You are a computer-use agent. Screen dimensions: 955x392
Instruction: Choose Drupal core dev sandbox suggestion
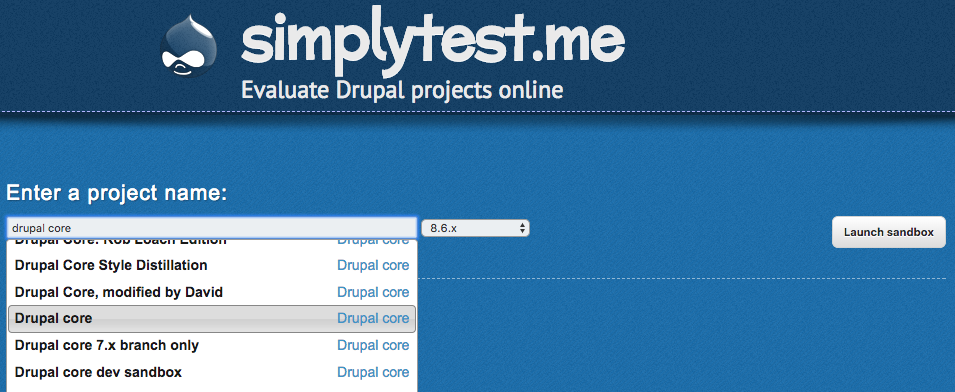[212, 372]
